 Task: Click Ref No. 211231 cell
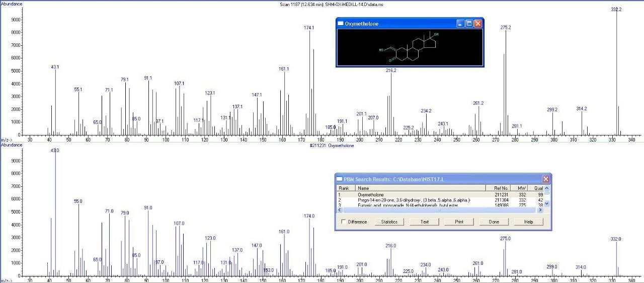(x=501, y=194)
